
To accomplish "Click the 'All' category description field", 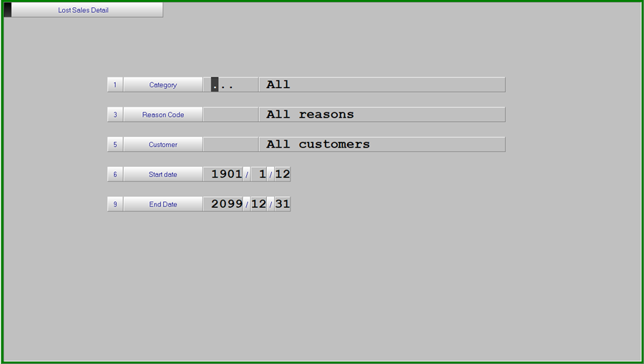I will point(382,85).
